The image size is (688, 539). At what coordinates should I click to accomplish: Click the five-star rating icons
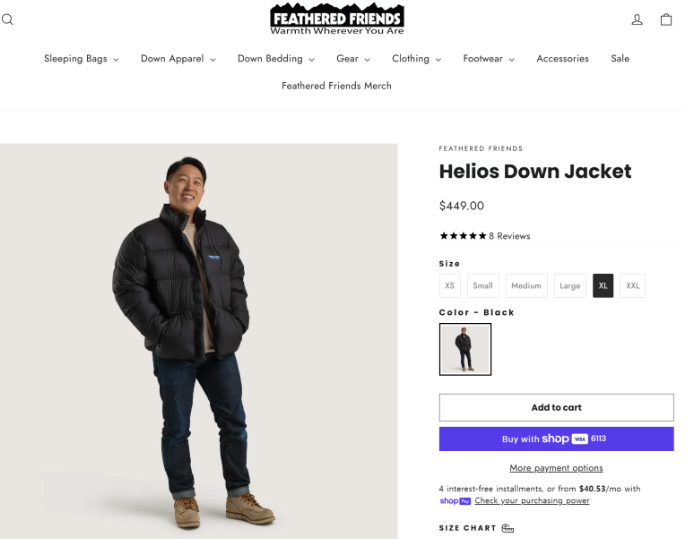click(463, 236)
